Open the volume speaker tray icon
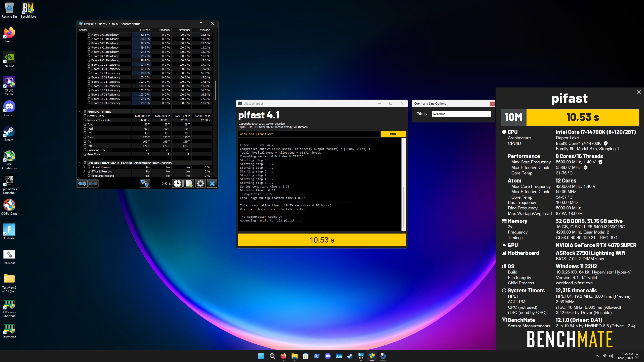 [x=611, y=356]
